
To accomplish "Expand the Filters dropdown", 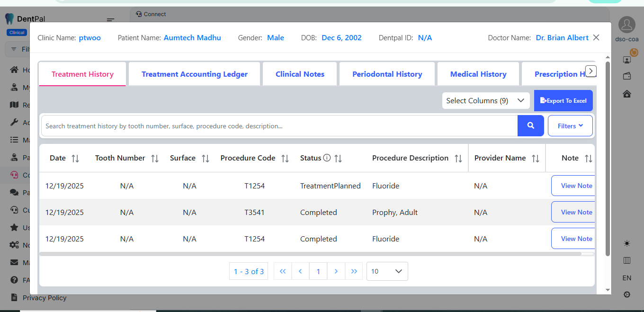I will [570, 126].
